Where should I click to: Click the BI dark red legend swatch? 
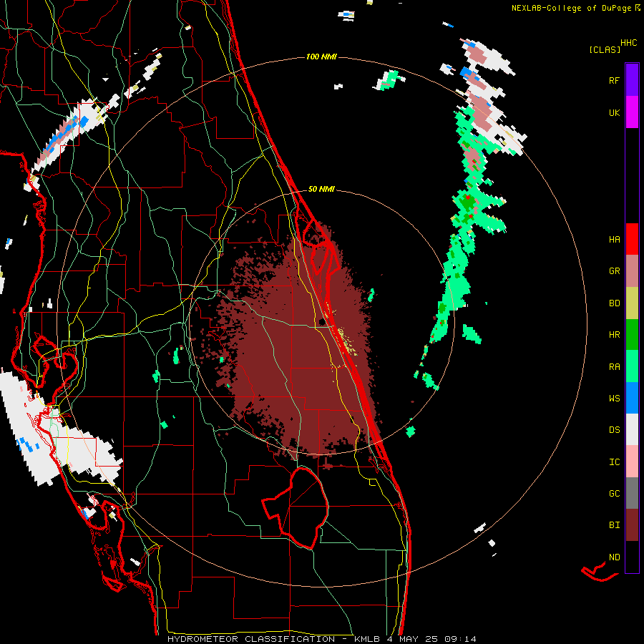[632, 525]
